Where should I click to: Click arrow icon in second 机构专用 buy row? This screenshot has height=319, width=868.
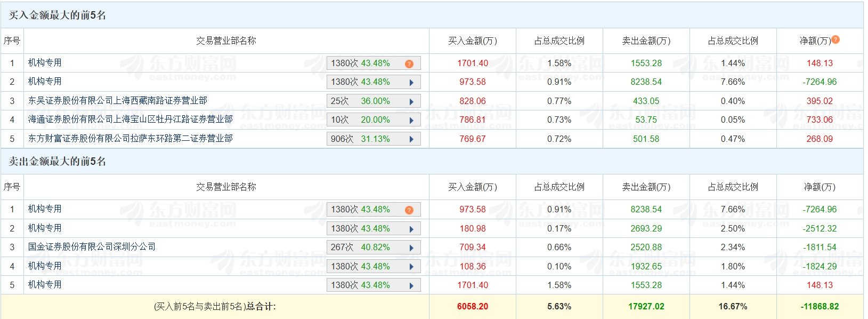coord(411,82)
